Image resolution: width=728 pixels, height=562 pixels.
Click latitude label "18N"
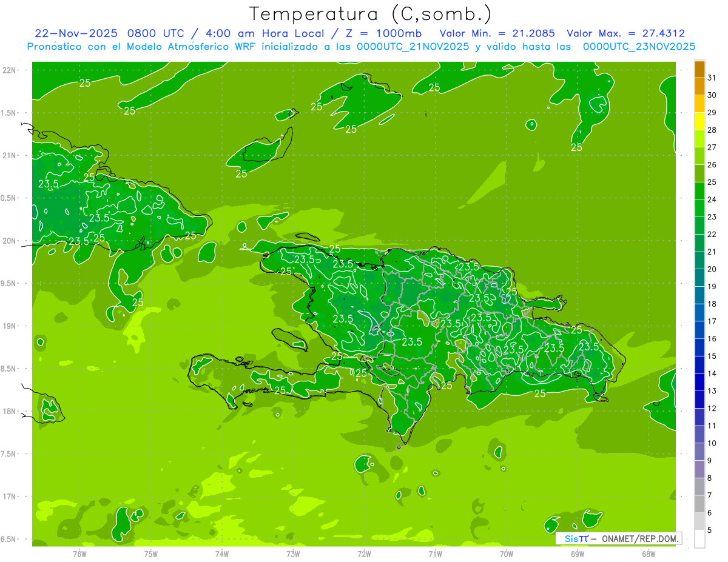click(9, 411)
